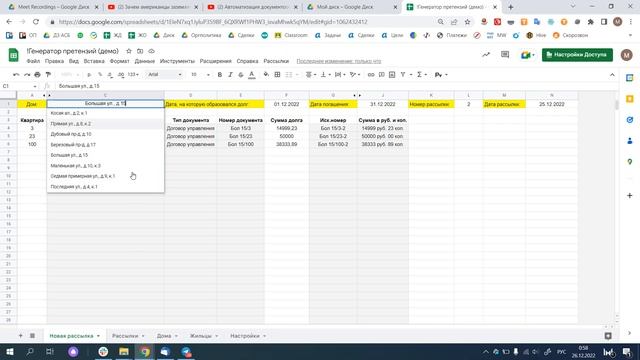This screenshot has height=360, width=640.
Task: Toggle Strikethrough formatting
Action: tap(241, 75)
